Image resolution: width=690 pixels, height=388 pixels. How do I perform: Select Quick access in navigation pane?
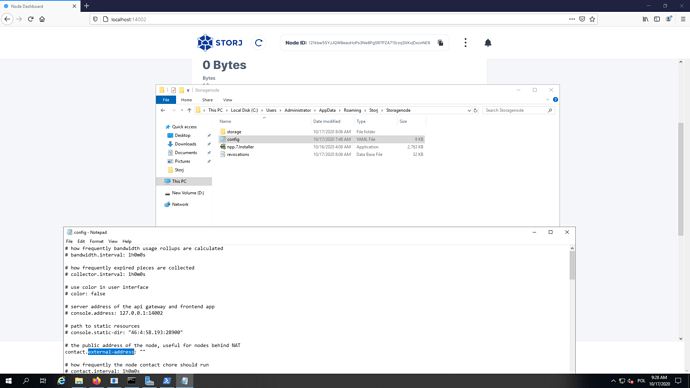[x=184, y=127]
